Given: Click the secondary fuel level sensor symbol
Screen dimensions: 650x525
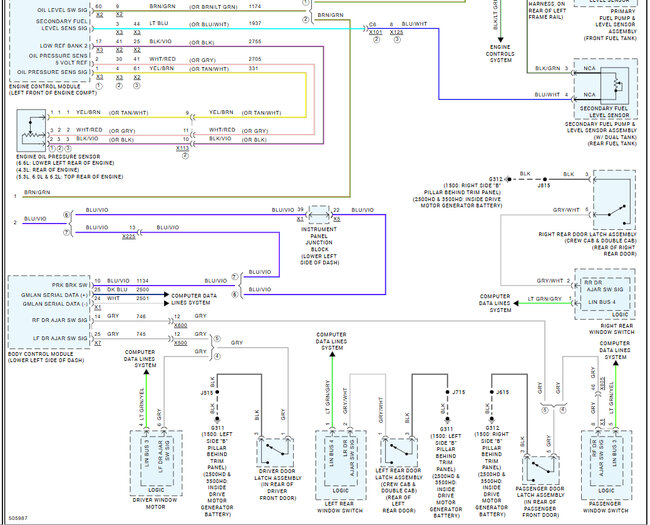Looking at the screenshot, I should (614, 85).
